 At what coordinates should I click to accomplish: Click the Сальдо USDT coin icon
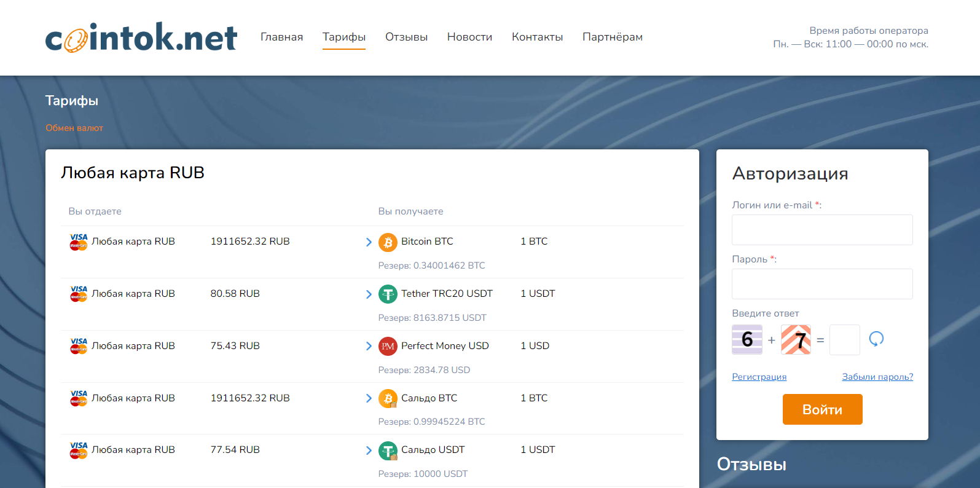388,451
